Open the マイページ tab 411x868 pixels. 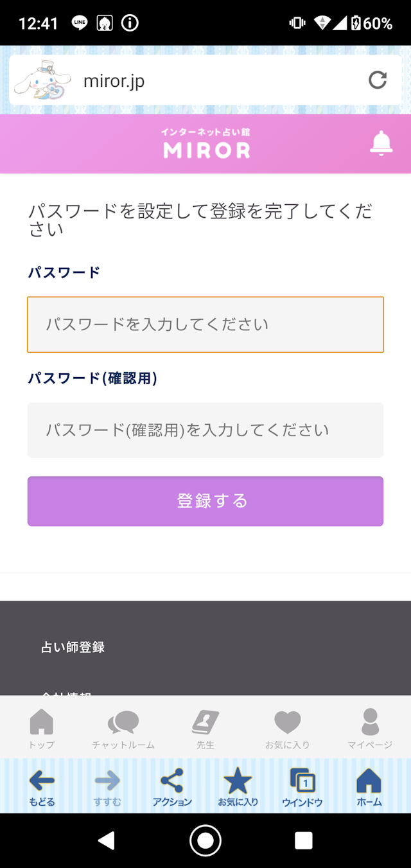370,728
